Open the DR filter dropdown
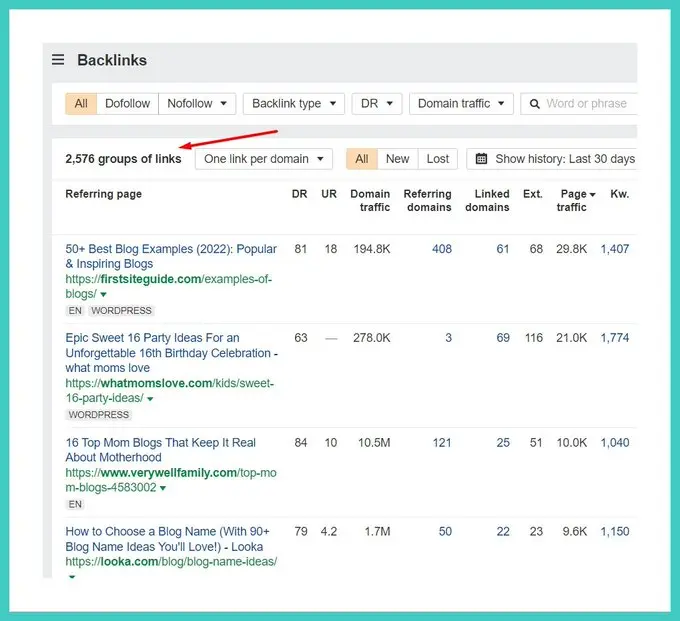The image size is (680, 621). click(377, 103)
